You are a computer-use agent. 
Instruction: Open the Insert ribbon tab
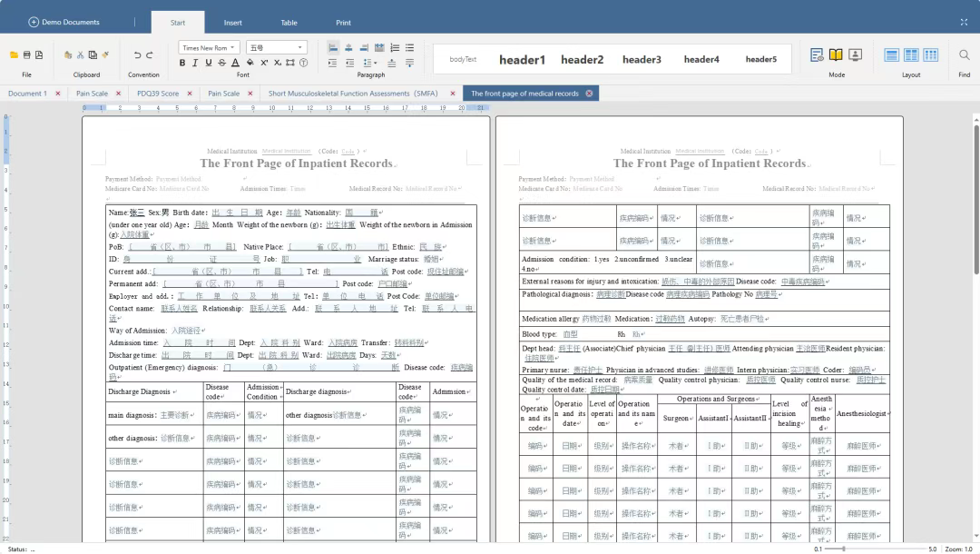pos(233,23)
